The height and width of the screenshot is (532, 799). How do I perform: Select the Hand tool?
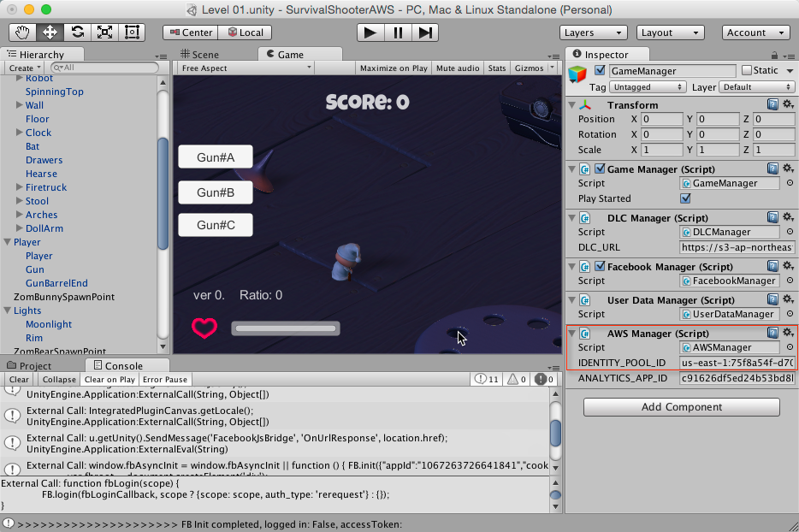click(x=22, y=33)
